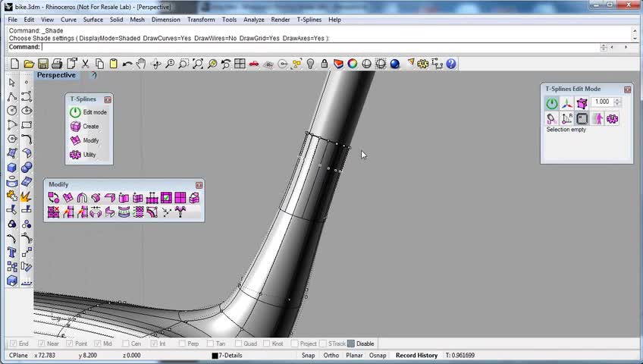Image resolution: width=643 pixels, height=364 pixels.
Task: Save the model with the floppy disk icon
Action: (43, 64)
